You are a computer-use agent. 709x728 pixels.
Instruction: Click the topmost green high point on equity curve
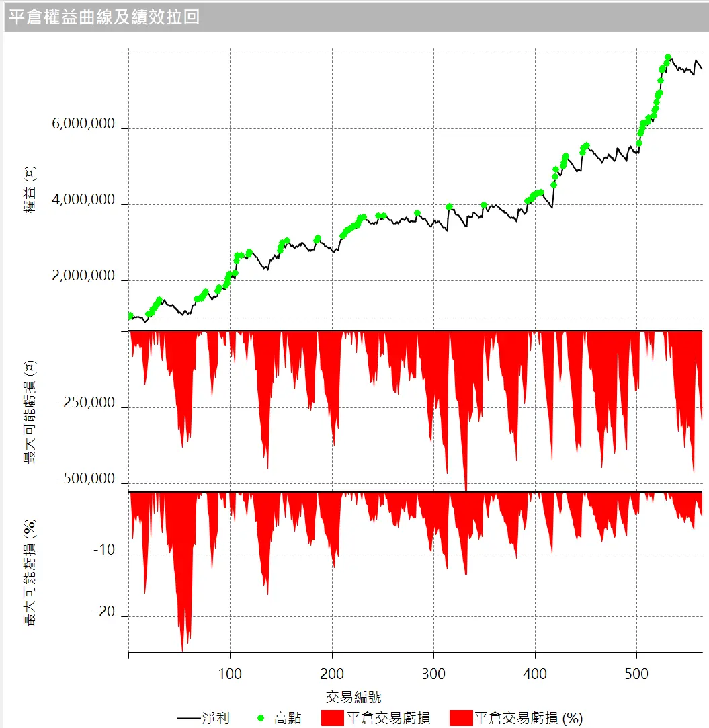[668, 58]
